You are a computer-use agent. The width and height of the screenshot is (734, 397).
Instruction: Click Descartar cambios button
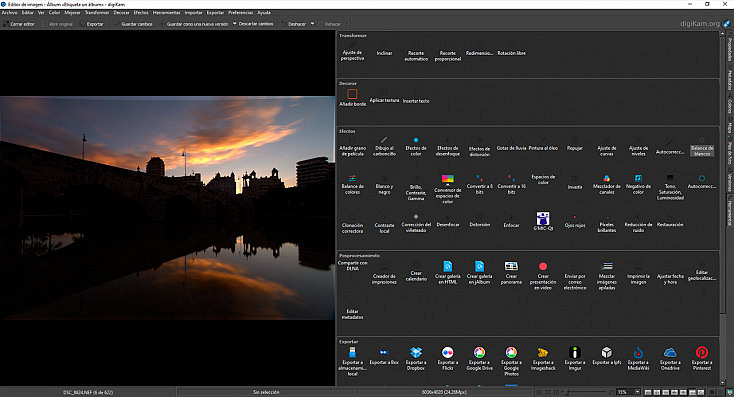click(256, 23)
